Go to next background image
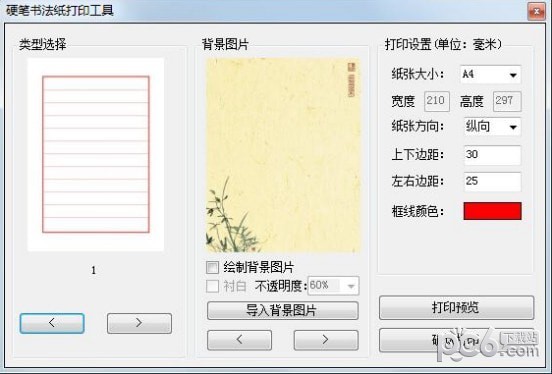This screenshot has width=552, height=374. pos(326,340)
